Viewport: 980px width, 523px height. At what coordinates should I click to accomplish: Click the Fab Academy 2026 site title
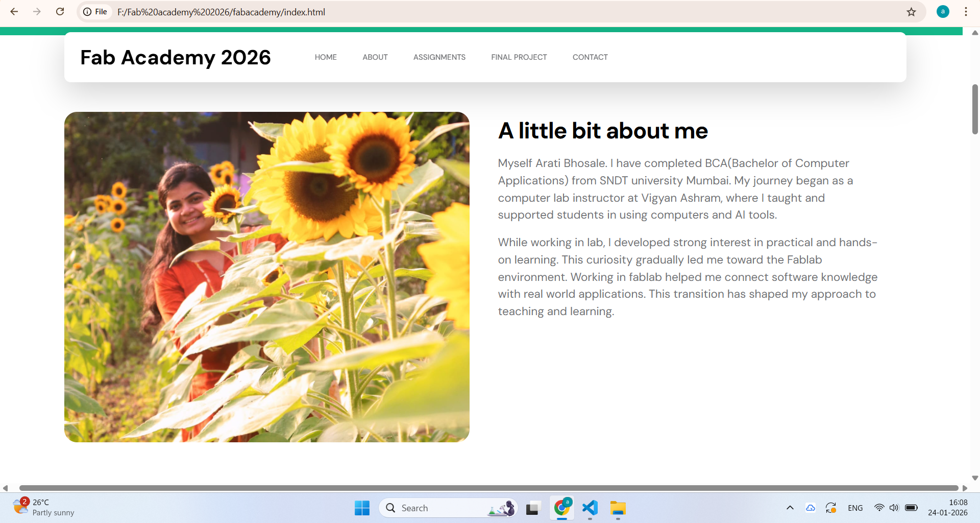click(176, 58)
